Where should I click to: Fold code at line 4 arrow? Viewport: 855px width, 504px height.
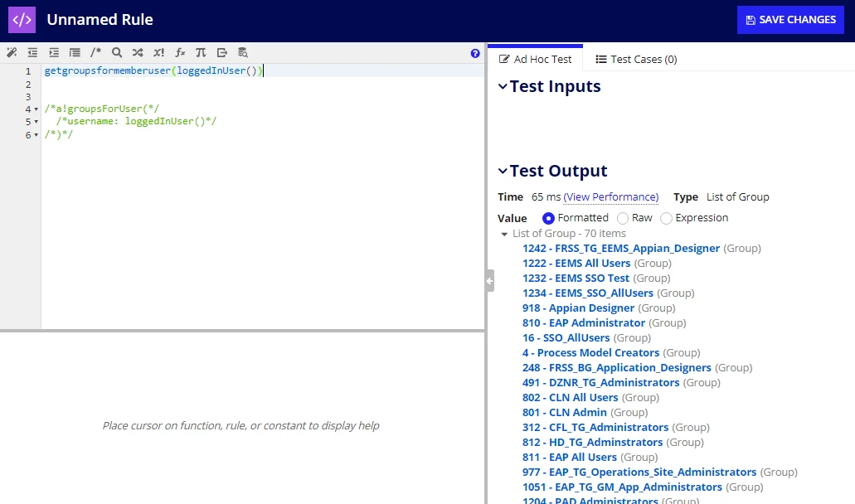tap(36, 109)
